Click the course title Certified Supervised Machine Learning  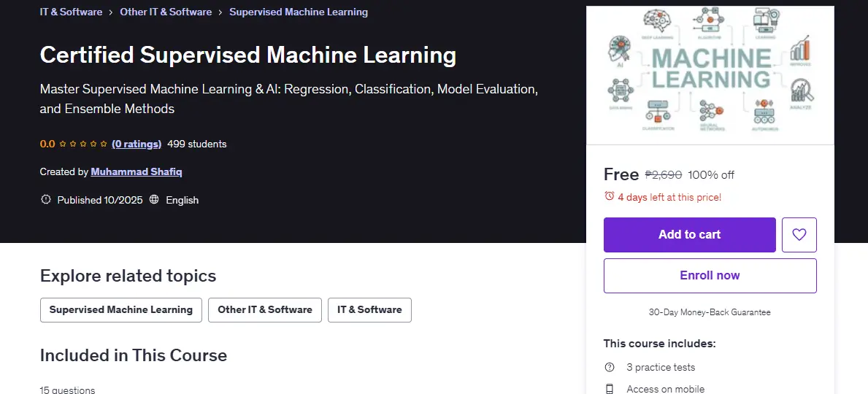(x=248, y=55)
